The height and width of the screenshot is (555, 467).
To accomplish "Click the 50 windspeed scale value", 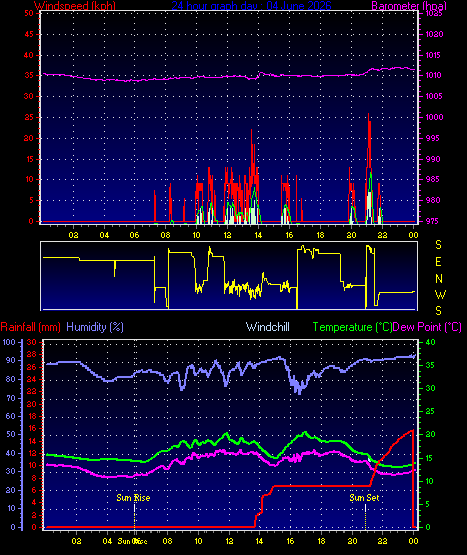I will 29,13.
